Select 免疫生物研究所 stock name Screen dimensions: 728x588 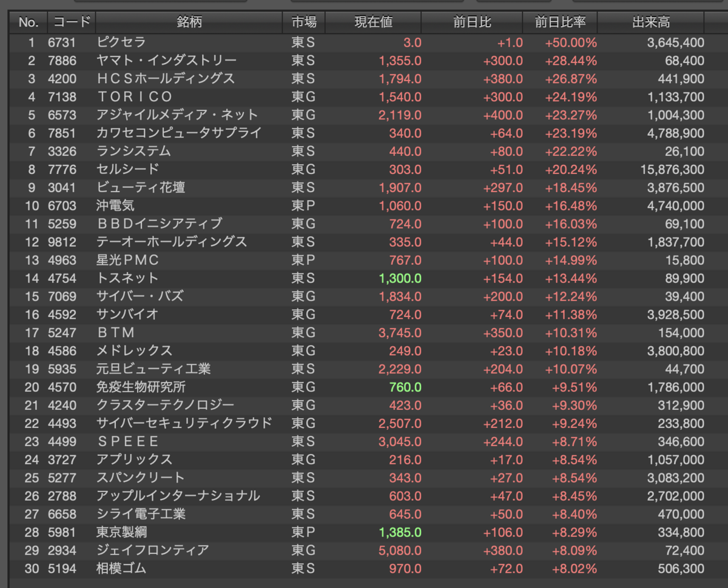click(141, 387)
